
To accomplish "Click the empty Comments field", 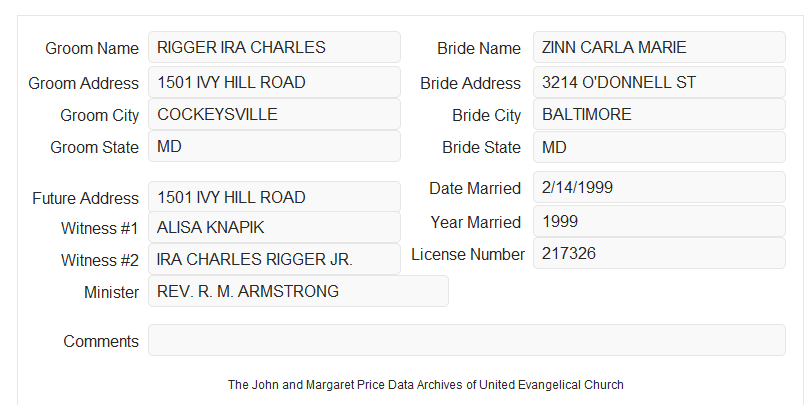I will pyautogui.click(x=467, y=340).
